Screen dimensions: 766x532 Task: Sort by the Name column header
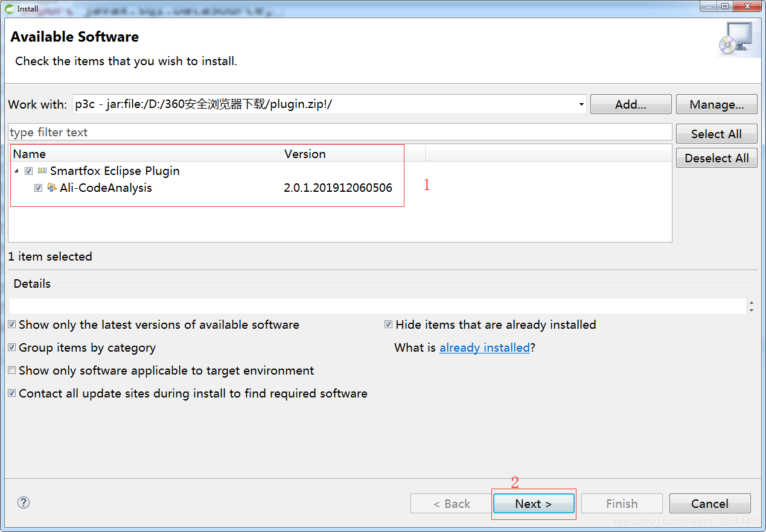pos(145,154)
